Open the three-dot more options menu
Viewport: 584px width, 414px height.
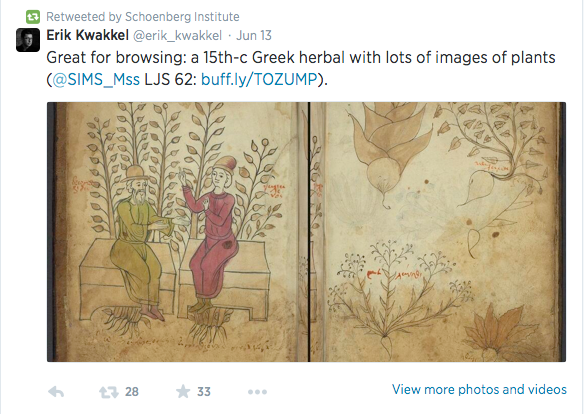257,392
